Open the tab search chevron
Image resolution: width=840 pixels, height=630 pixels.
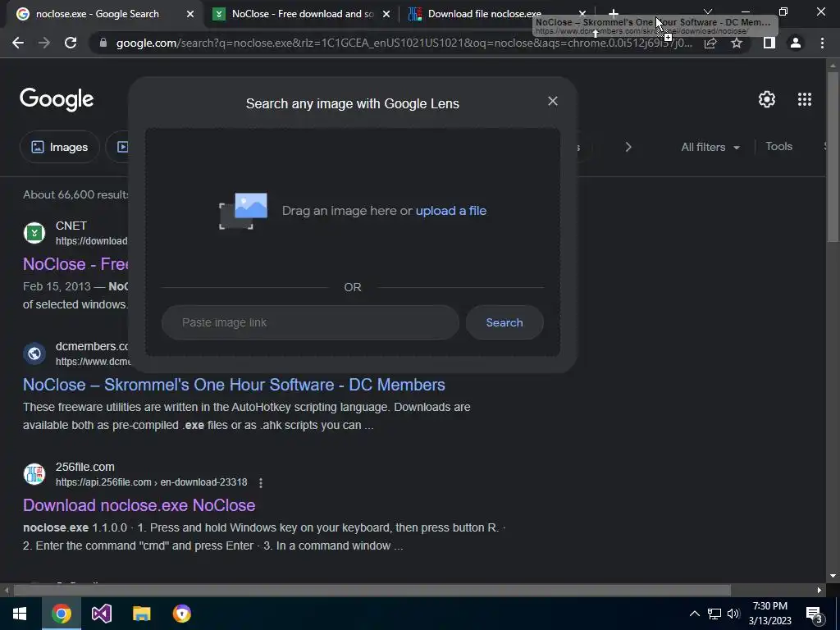[708, 11]
